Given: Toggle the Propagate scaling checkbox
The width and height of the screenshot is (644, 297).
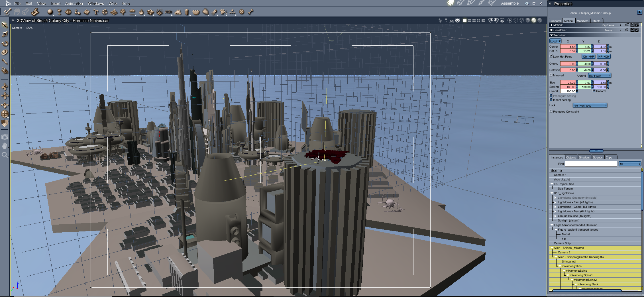Looking at the screenshot, I should point(551,95).
